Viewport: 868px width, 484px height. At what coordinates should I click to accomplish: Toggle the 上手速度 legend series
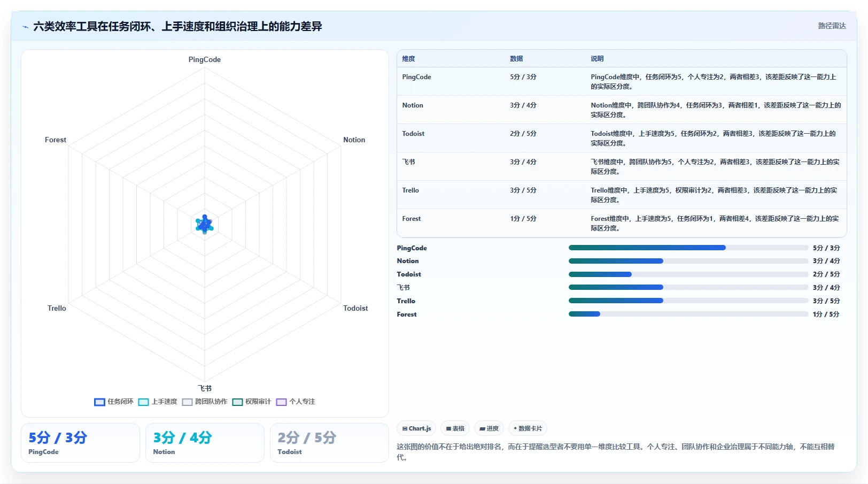tap(158, 402)
